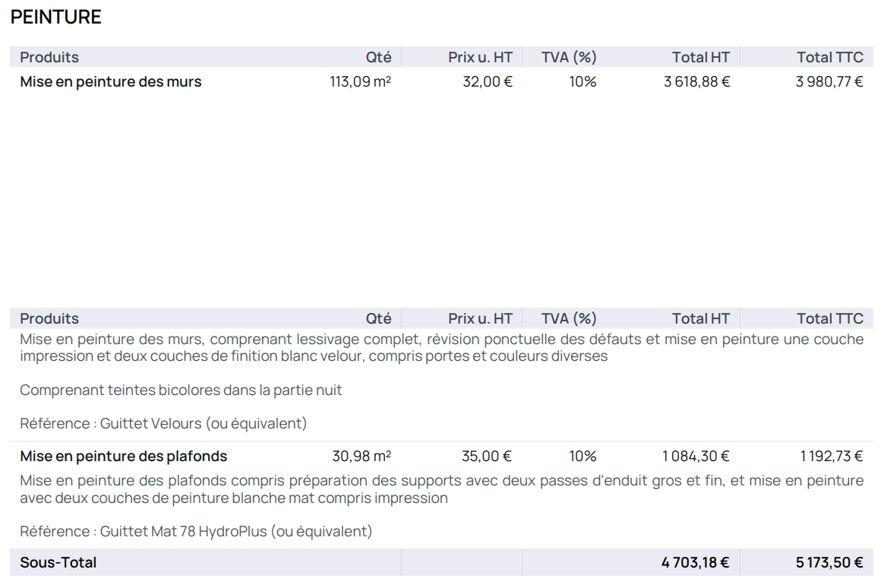Click the quantity 113,09 m²
Viewport: 881px width, 588px height.
click(x=360, y=81)
